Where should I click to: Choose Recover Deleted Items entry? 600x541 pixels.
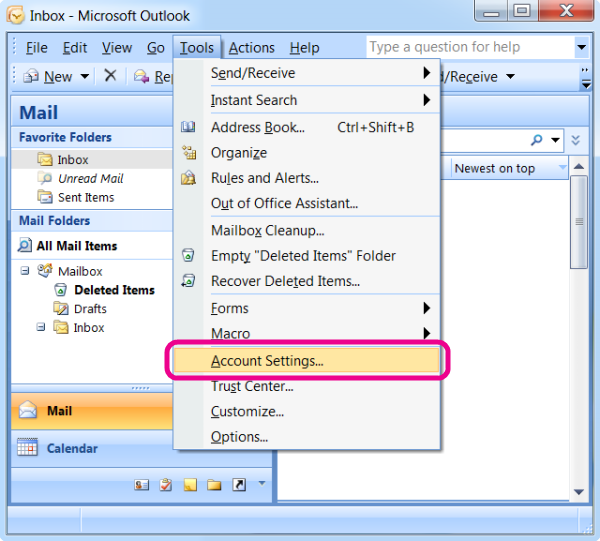click(307, 281)
